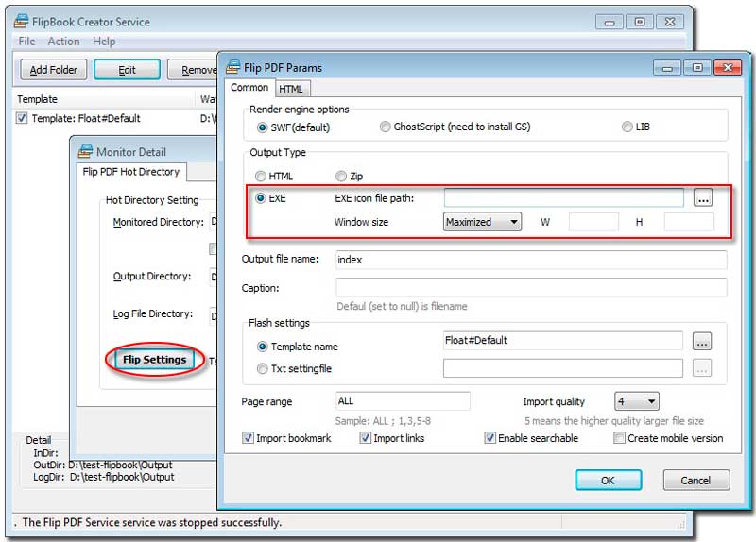Browse for EXE icon file path

(703, 197)
